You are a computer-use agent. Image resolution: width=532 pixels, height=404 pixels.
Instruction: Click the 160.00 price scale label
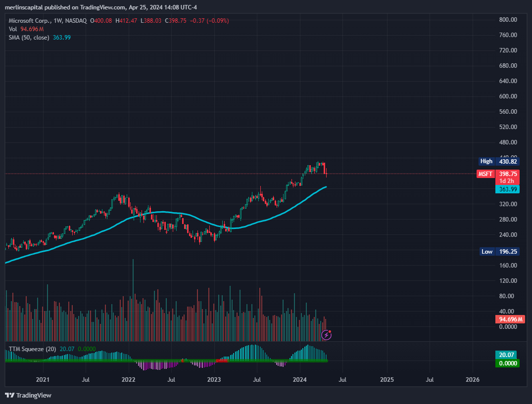(x=508, y=266)
